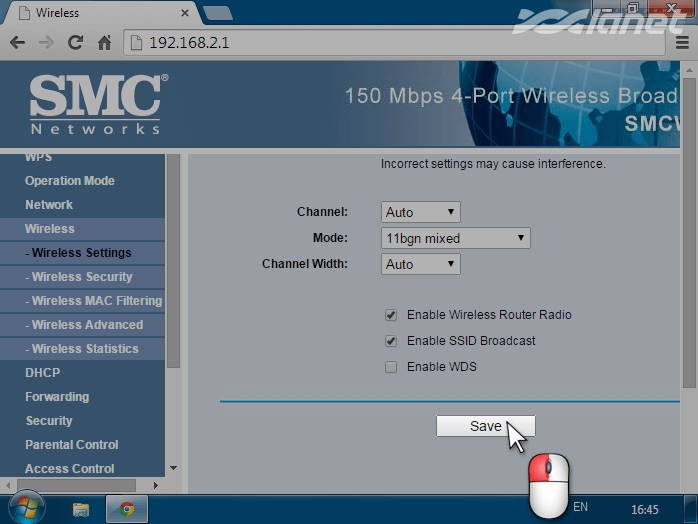The height and width of the screenshot is (524, 698).
Task: Click the Chrome icon in the taskbar
Action: [x=127, y=508]
